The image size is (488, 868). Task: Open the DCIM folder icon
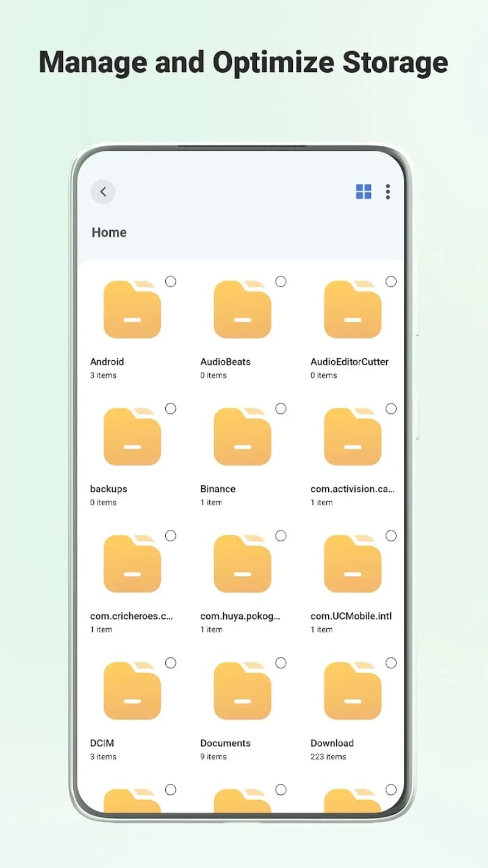132,690
